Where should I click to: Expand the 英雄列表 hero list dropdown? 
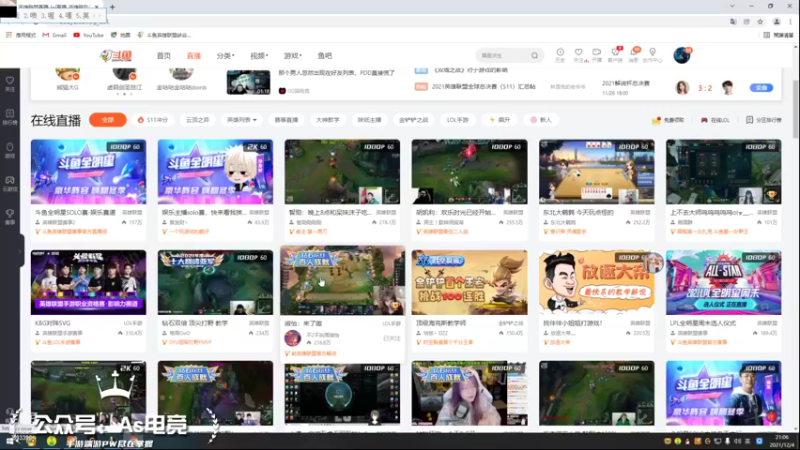[x=242, y=120]
